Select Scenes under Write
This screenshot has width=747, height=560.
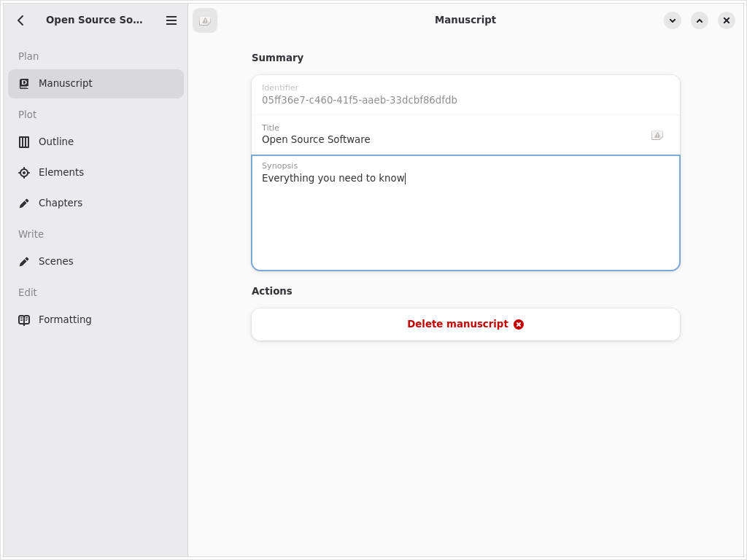coord(96,262)
